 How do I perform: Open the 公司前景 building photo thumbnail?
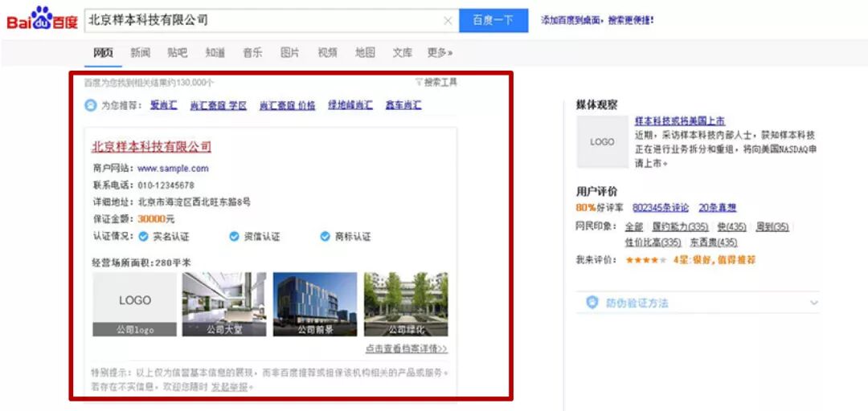[x=315, y=304]
